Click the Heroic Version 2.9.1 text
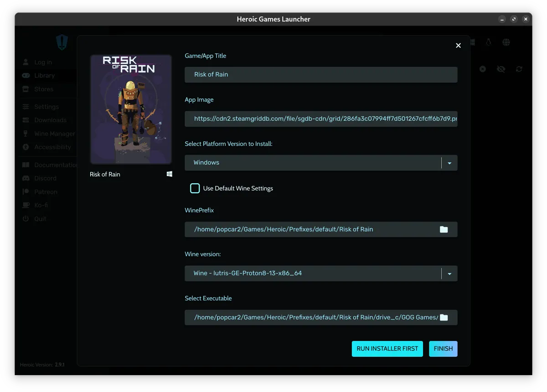 click(42, 365)
